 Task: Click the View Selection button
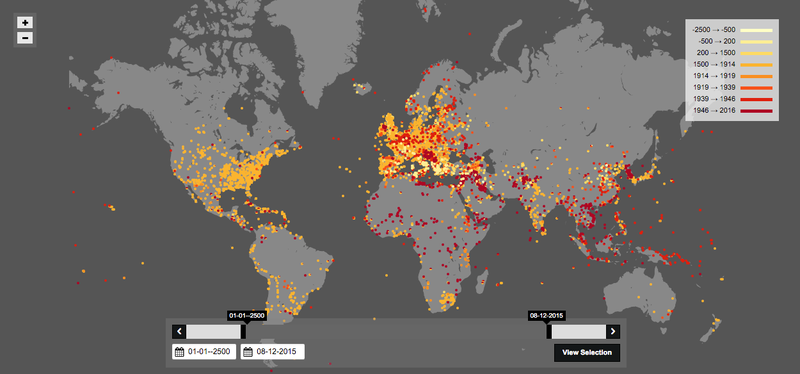click(587, 353)
